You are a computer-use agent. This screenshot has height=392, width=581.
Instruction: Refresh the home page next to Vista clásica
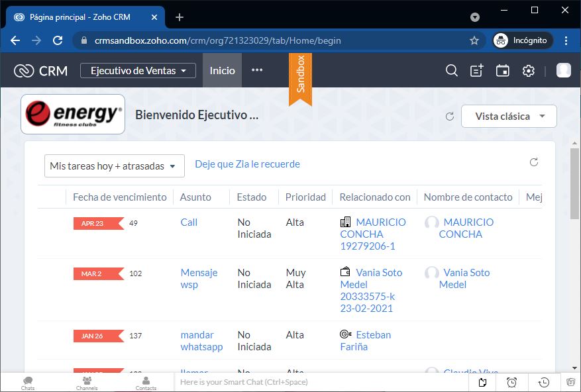tap(450, 117)
